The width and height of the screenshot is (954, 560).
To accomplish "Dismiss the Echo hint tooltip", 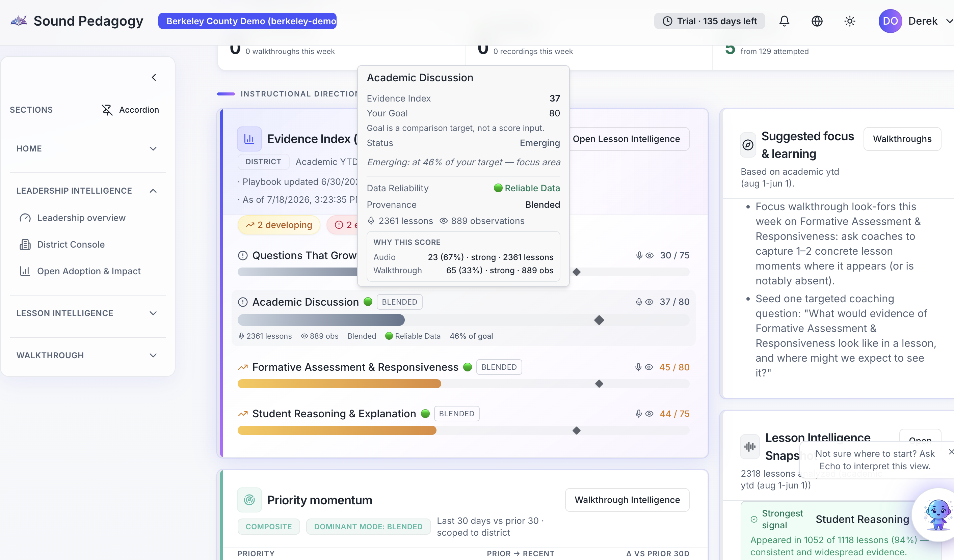I will pyautogui.click(x=951, y=452).
